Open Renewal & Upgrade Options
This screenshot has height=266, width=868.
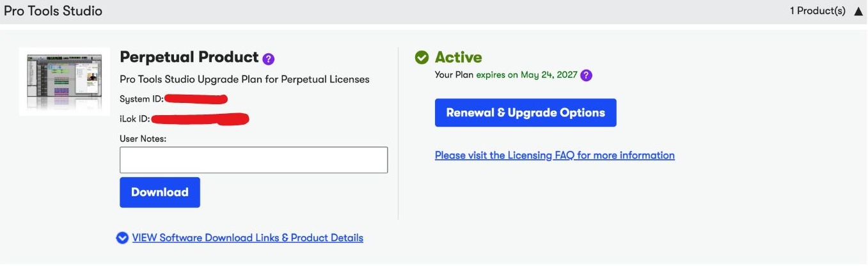pos(526,113)
